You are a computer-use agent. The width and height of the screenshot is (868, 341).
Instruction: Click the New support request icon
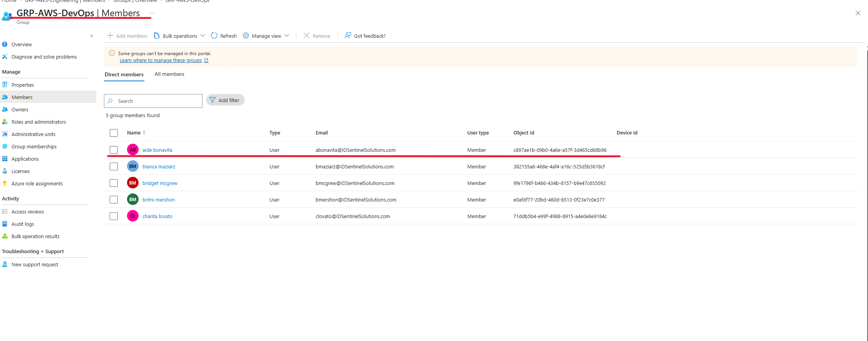5,264
